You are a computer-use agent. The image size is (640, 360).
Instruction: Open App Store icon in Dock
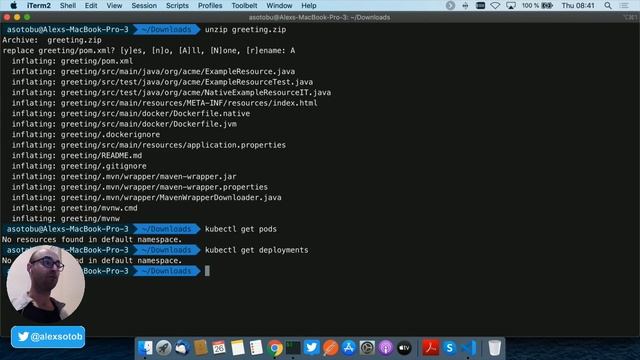349,348
